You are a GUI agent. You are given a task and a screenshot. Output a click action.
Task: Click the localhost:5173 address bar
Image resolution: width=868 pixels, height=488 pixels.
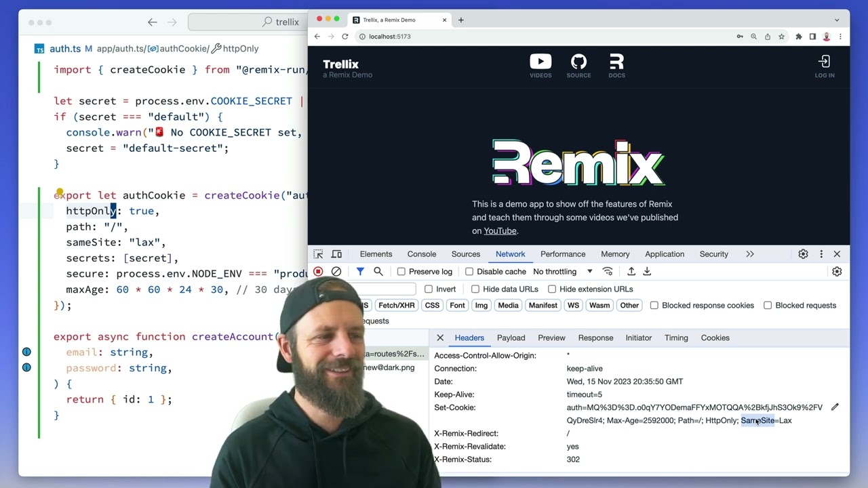(x=542, y=37)
